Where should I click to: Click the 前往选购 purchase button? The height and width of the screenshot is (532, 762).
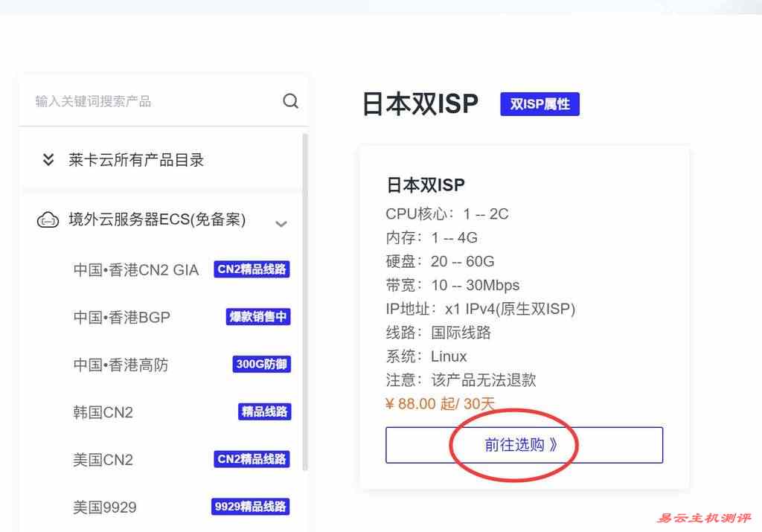[x=524, y=445]
